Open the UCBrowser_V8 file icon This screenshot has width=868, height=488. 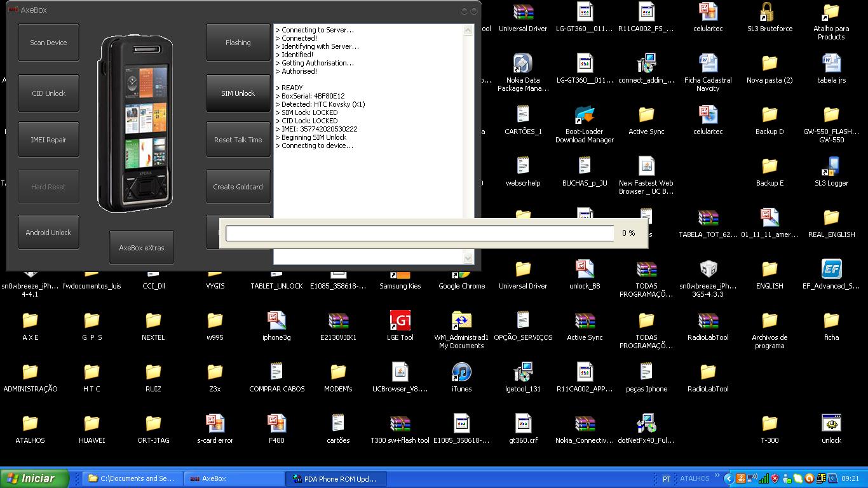pyautogui.click(x=400, y=377)
